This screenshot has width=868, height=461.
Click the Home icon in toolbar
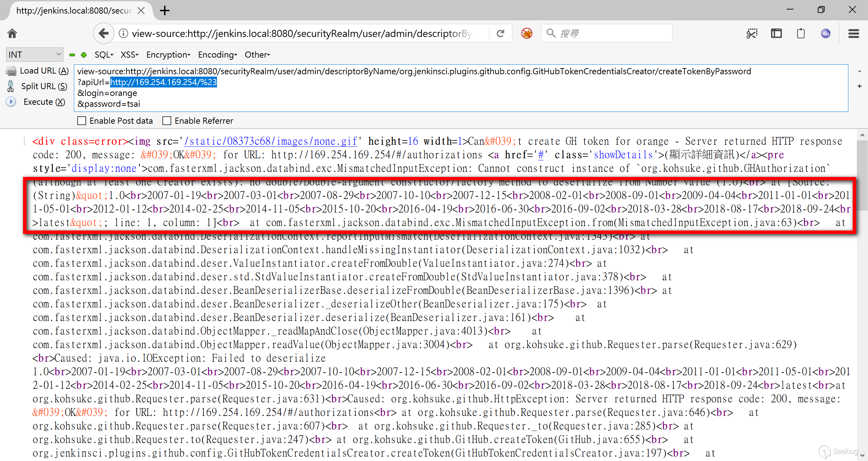click(12, 34)
